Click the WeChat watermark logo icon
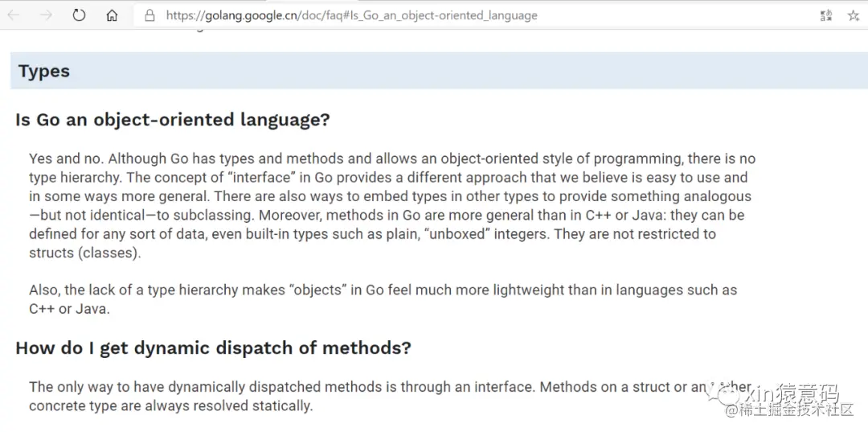This screenshot has height=432, width=868. click(x=730, y=394)
